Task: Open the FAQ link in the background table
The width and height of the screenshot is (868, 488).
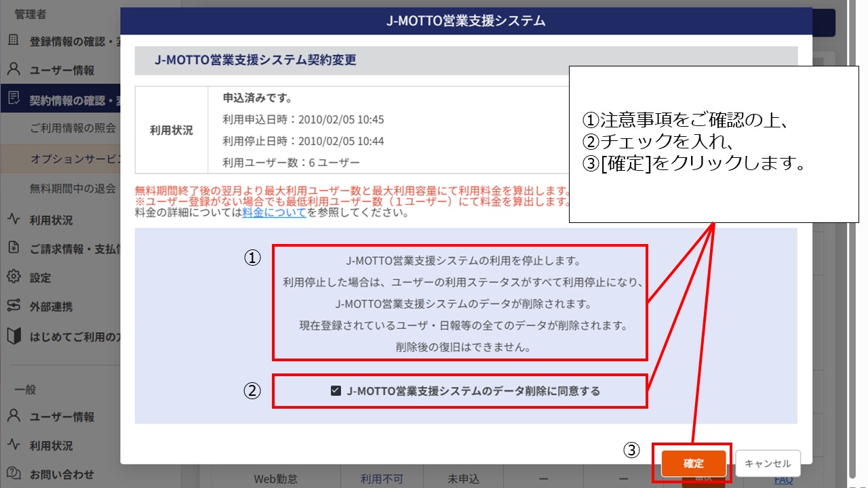Action: click(x=783, y=479)
